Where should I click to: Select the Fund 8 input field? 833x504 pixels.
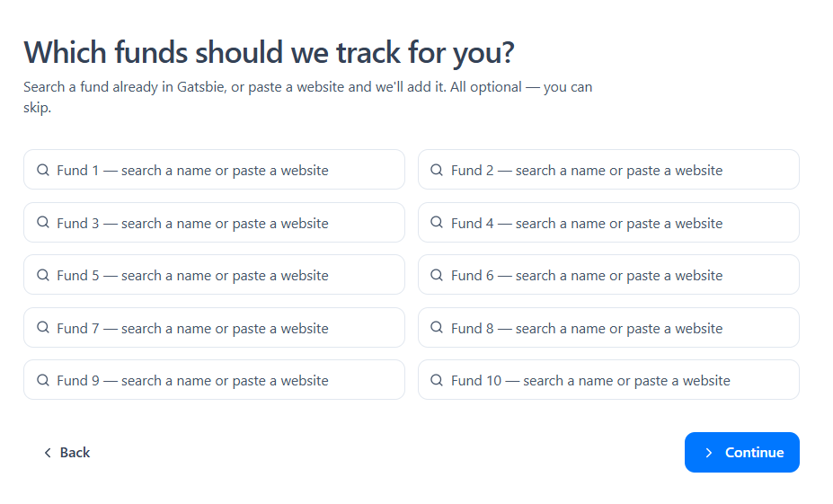click(608, 328)
